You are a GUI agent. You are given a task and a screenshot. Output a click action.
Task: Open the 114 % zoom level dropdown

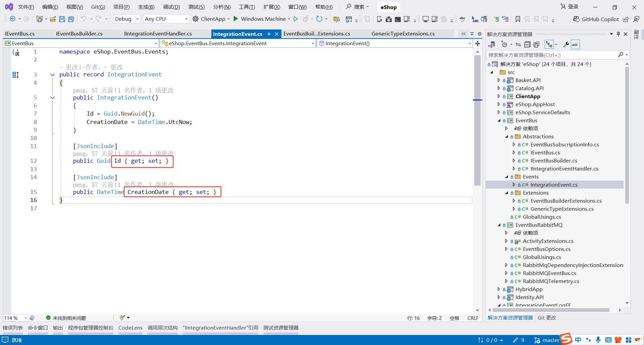click(x=15, y=318)
